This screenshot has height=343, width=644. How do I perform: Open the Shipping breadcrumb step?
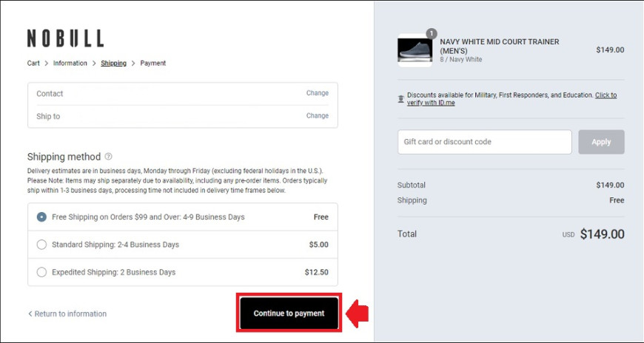[x=114, y=63]
